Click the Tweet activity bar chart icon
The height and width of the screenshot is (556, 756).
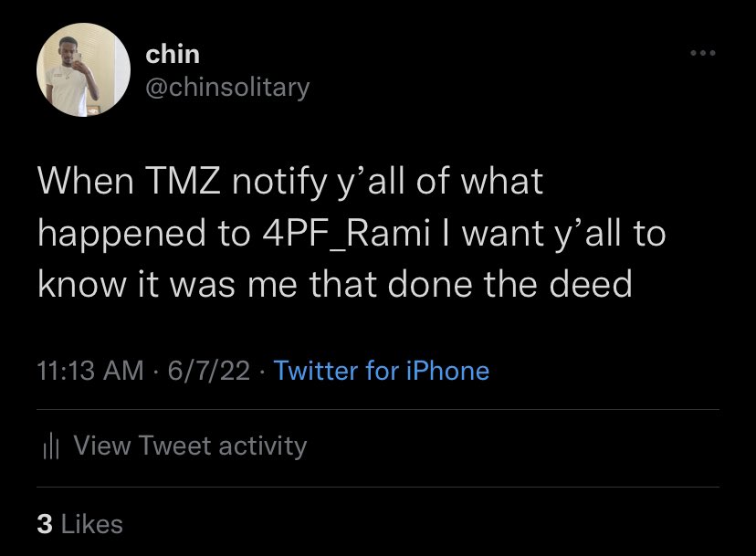pos(50,446)
